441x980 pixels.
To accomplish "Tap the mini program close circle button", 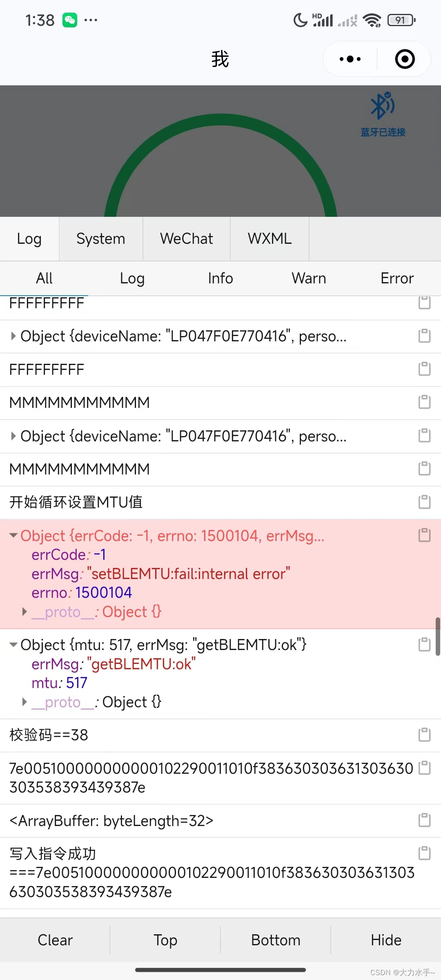I will [405, 59].
